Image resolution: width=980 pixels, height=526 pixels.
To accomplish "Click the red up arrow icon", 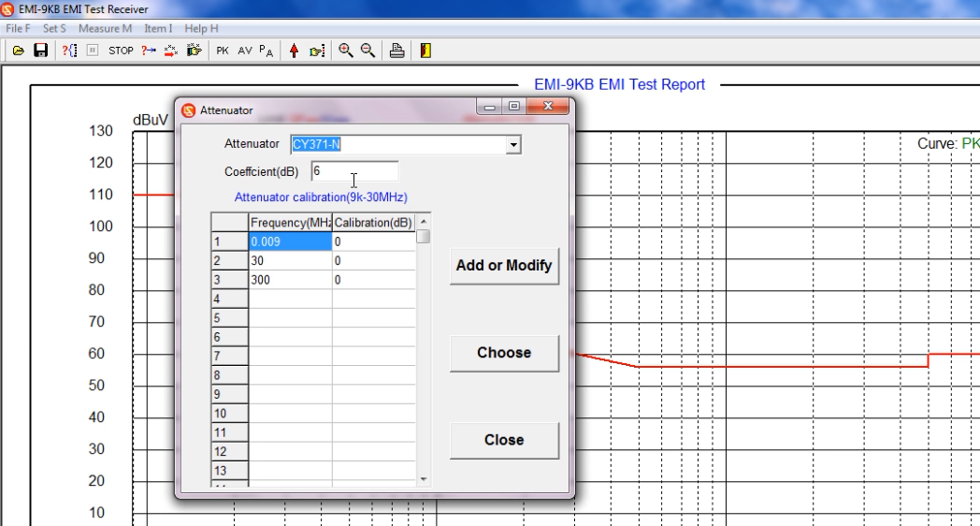I will (x=294, y=51).
